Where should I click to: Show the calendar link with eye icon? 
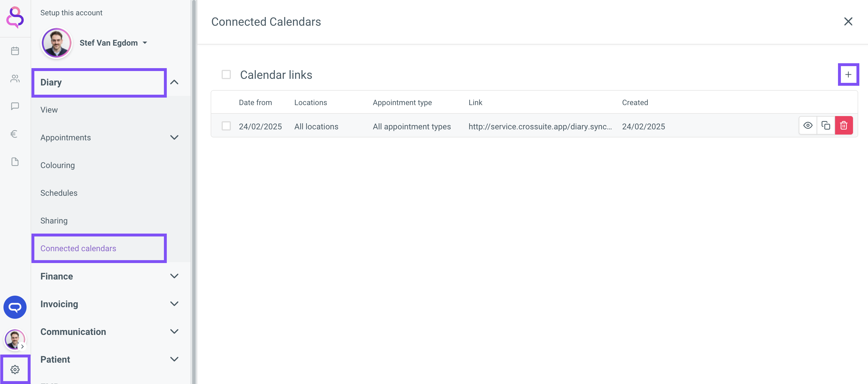tap(808, 125)
